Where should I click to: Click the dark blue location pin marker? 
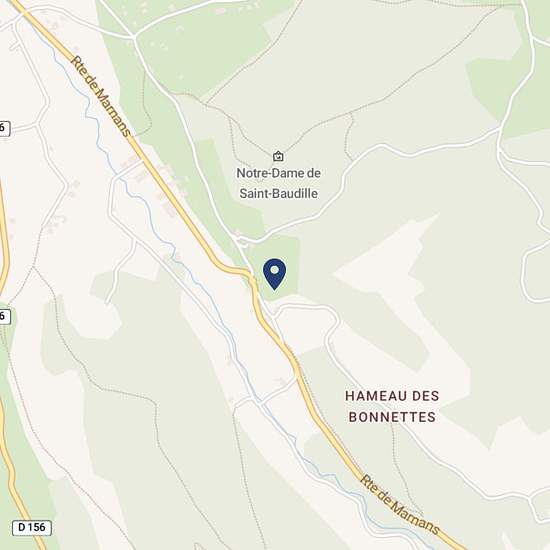(275, 274)
